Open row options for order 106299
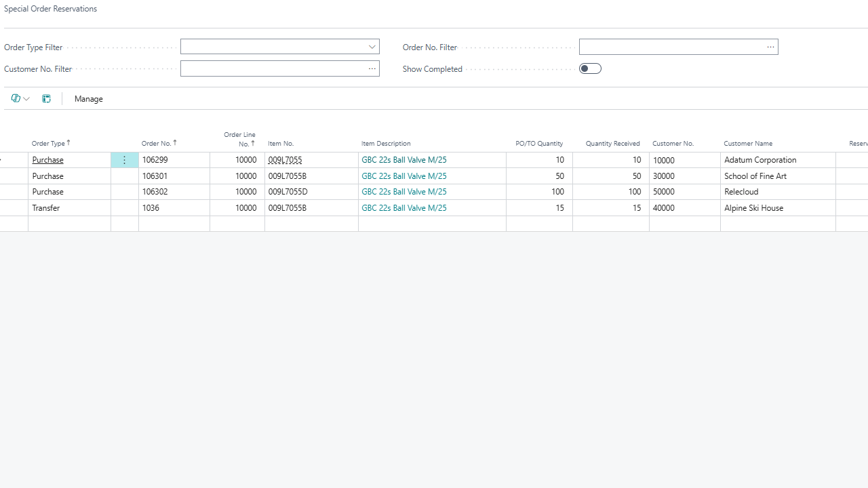868x488 pixels. click(124, 160)
